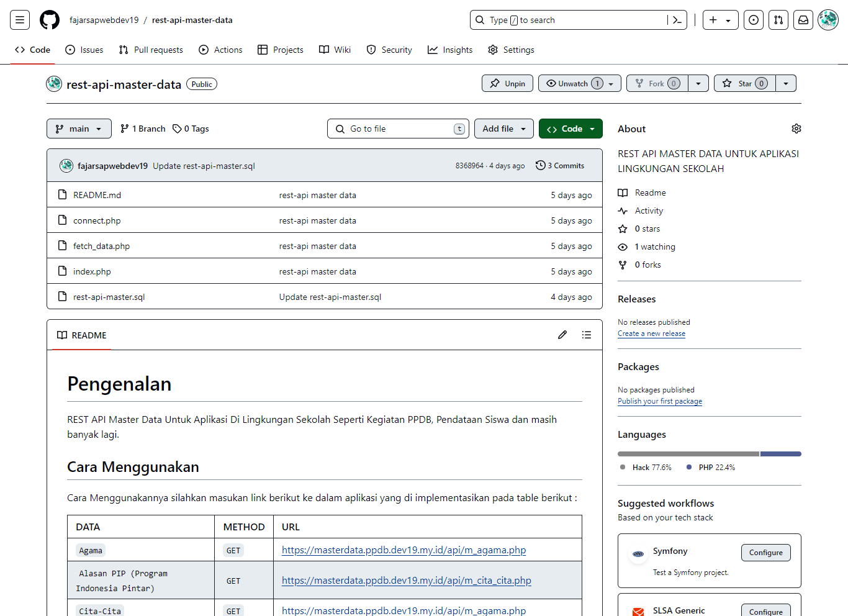Switch to the Insights tab
848x616 pixels.
(x=450, y=50)
